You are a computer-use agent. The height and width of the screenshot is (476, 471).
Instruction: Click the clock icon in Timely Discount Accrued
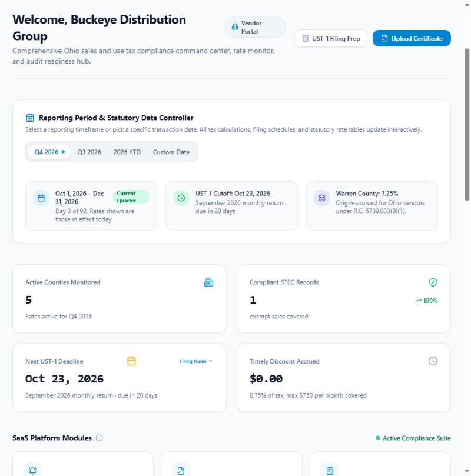coord(433,361)
